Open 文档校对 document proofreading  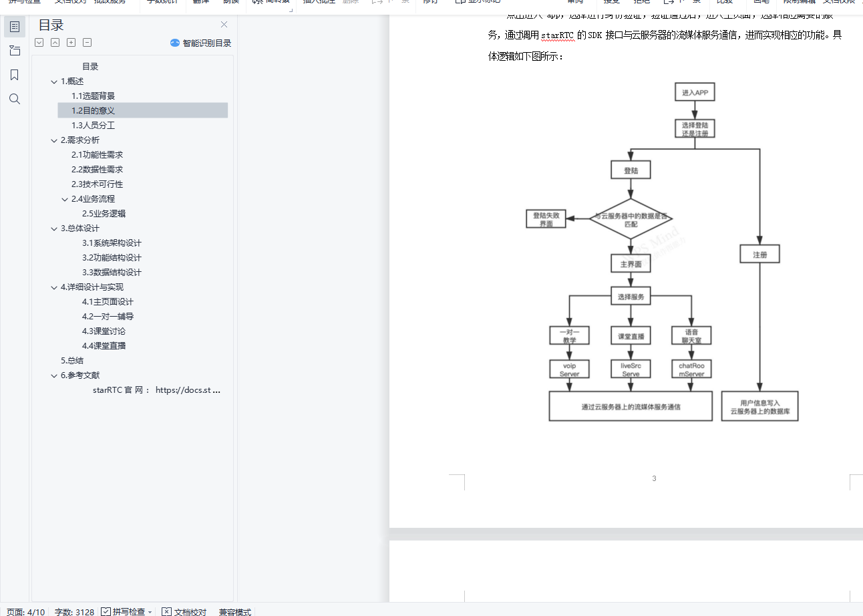click(x=190, y=611)
